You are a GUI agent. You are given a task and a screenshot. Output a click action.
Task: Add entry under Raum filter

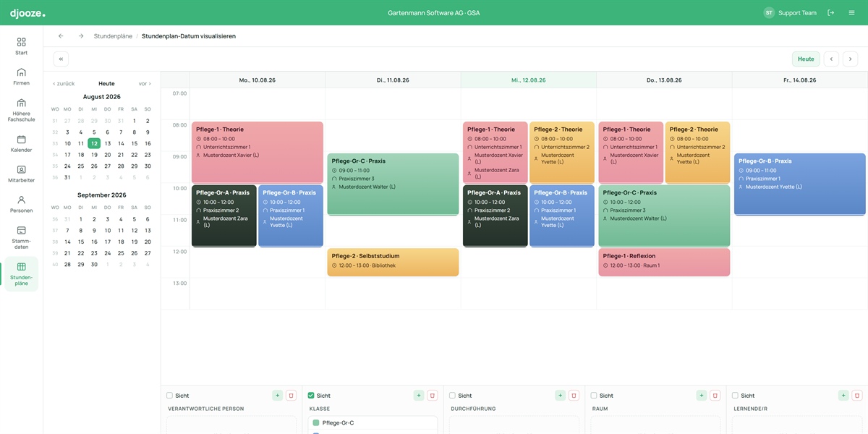(701, 396)
